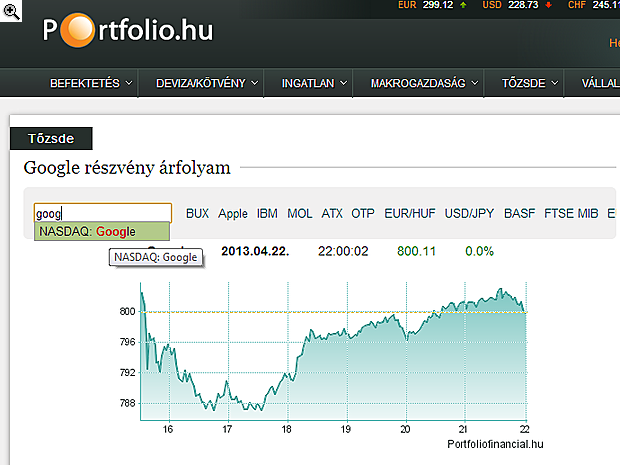
Task: Open the ATX quick link
Action: 332,214
